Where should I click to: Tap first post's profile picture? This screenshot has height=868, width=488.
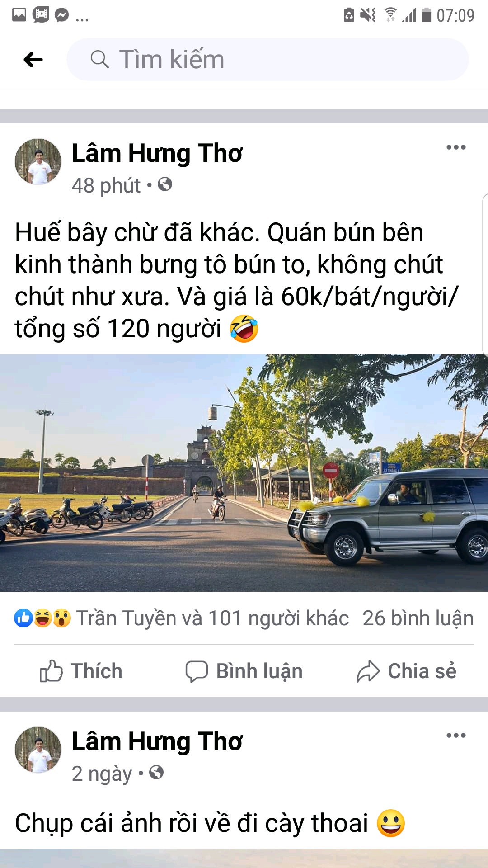(x=38, y=161)
